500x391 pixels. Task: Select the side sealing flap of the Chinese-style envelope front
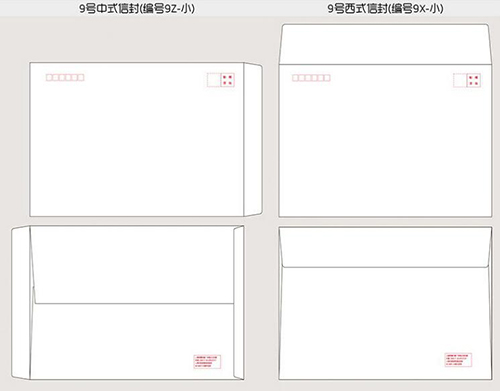pos(253,139)
